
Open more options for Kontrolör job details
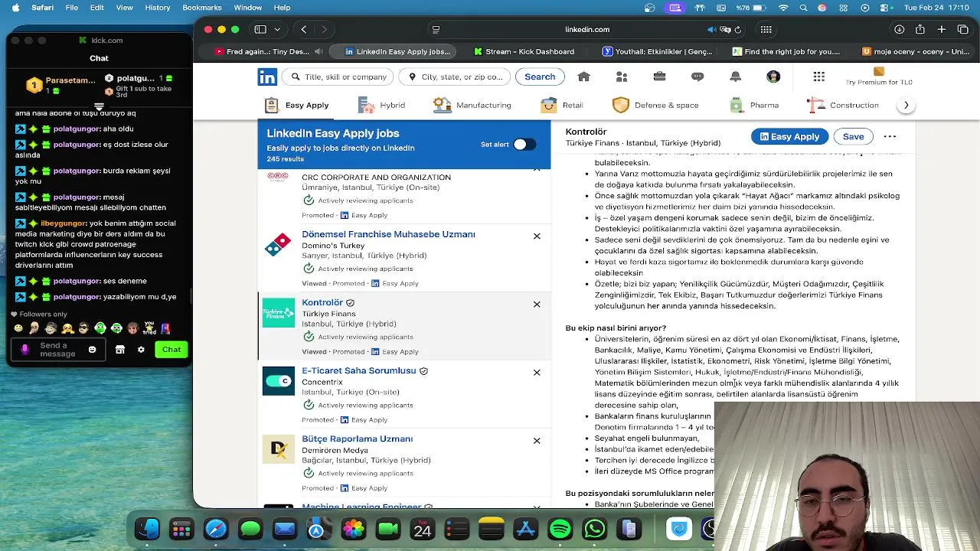[890, 136]
